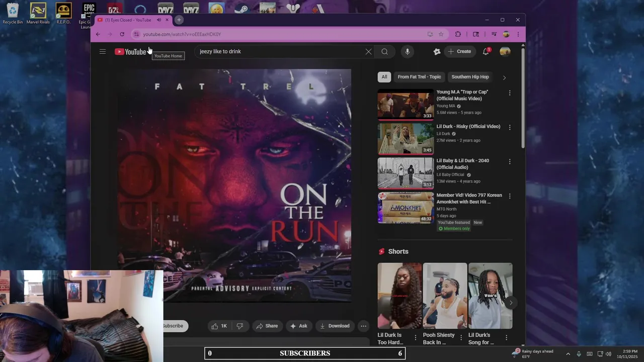644x362 pixels.
Task: Open the Chrome extensions puzzle icon
Action: pos(458,34)
